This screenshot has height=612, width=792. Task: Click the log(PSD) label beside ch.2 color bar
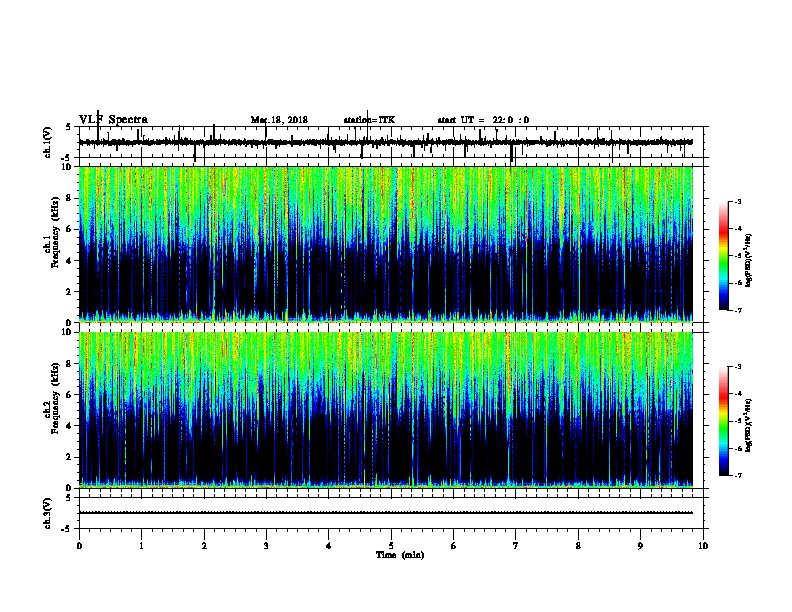(748, 425)
